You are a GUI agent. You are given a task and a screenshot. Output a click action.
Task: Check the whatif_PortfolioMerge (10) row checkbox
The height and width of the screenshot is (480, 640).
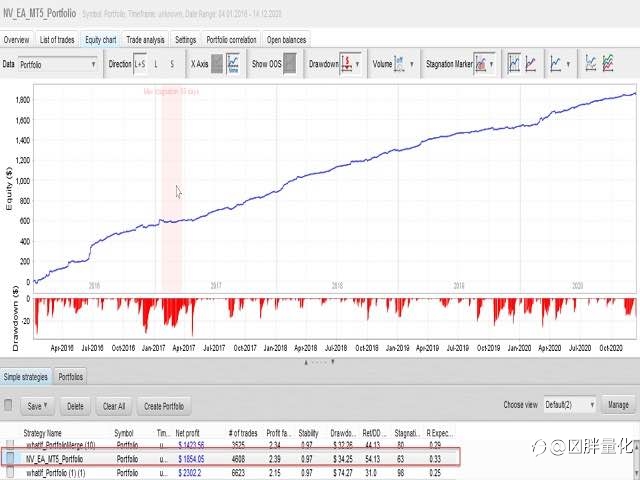(10, 444)
